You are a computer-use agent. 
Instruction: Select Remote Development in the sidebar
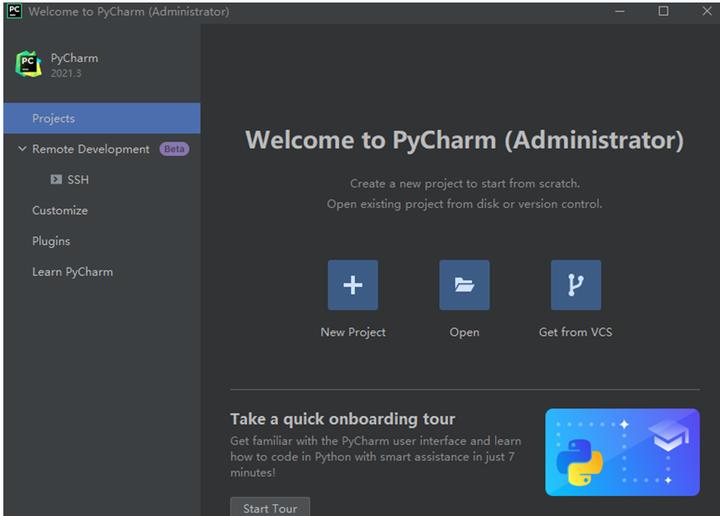[x=90, y=149]
